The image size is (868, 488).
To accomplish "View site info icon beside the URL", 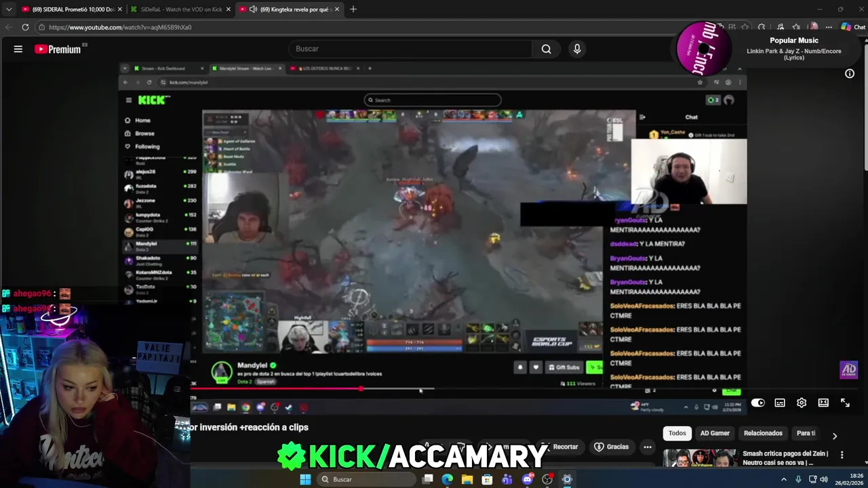I will (41, 27).
